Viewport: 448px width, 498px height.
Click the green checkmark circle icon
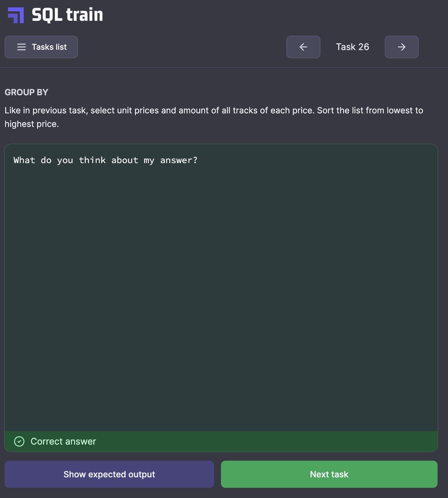(19, 441)
